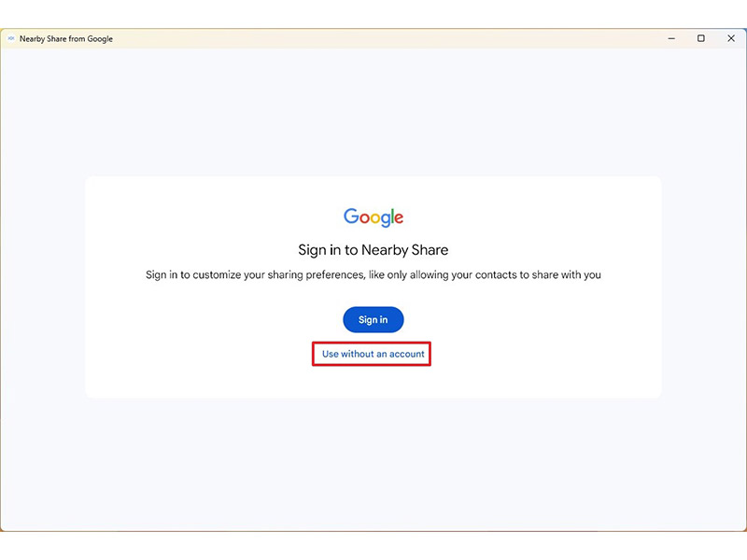Screen dimensions: 747x560
Task: Click the green letter l in Google logo
Action: tap(390, 216)
